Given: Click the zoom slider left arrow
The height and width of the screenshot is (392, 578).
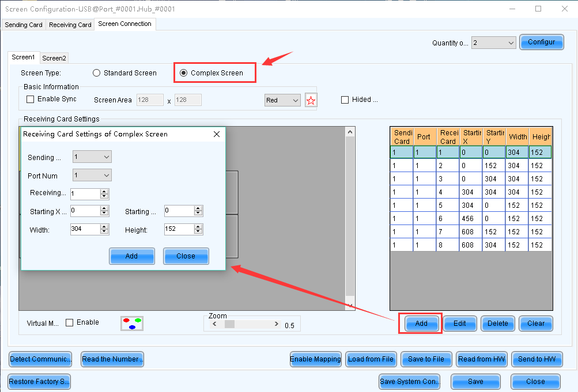Looking at the screenshot, I should point(215,325).
